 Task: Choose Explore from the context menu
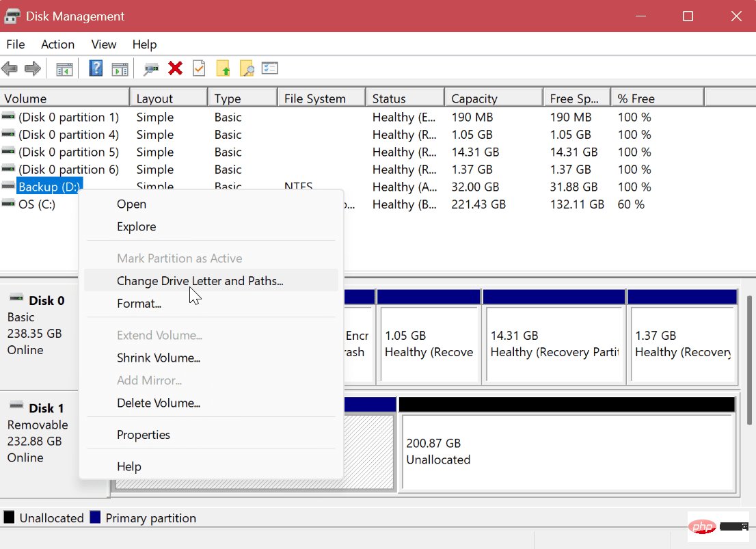(x=211, y=227)
